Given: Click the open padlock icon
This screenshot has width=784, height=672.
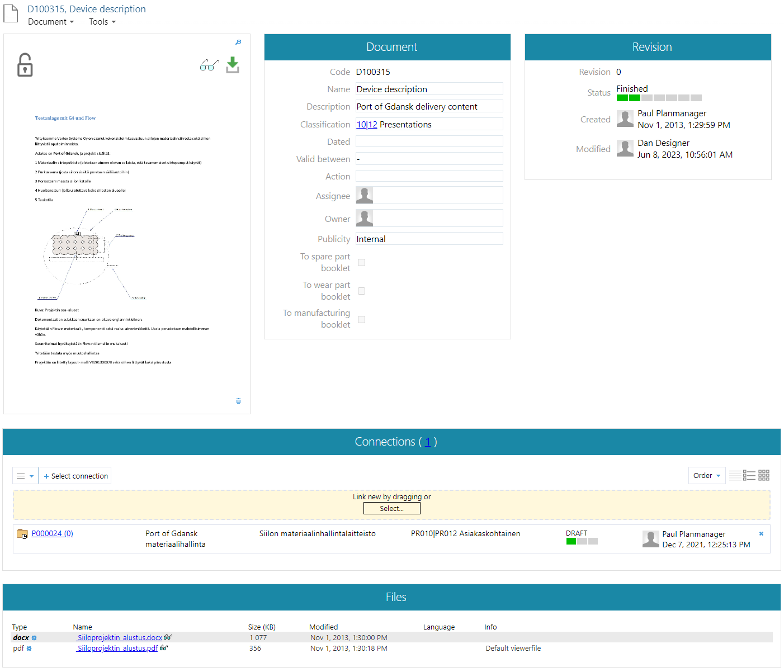Looking at the screenshot, I should click(25, 65).
